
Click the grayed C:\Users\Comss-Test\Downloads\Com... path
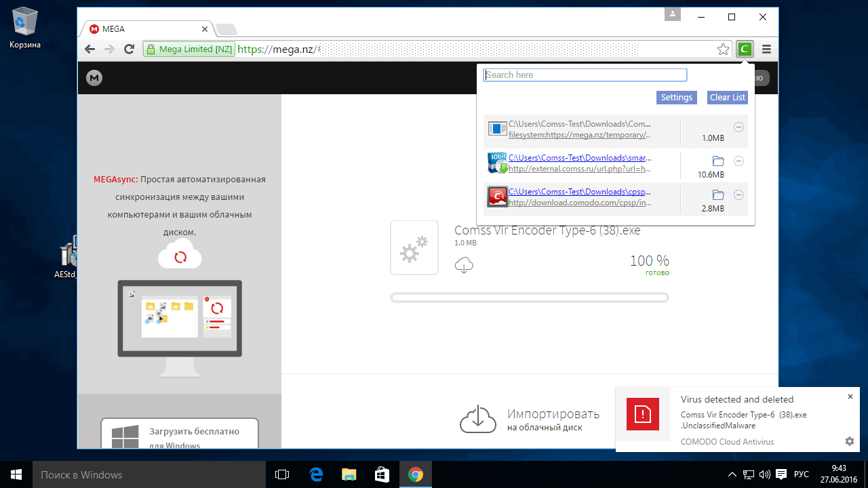click(x=580, y=124)
